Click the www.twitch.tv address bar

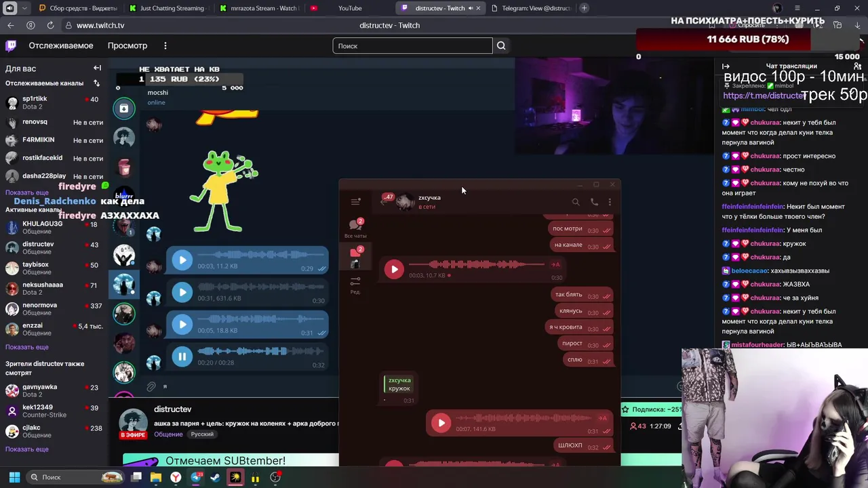point(100,25)
